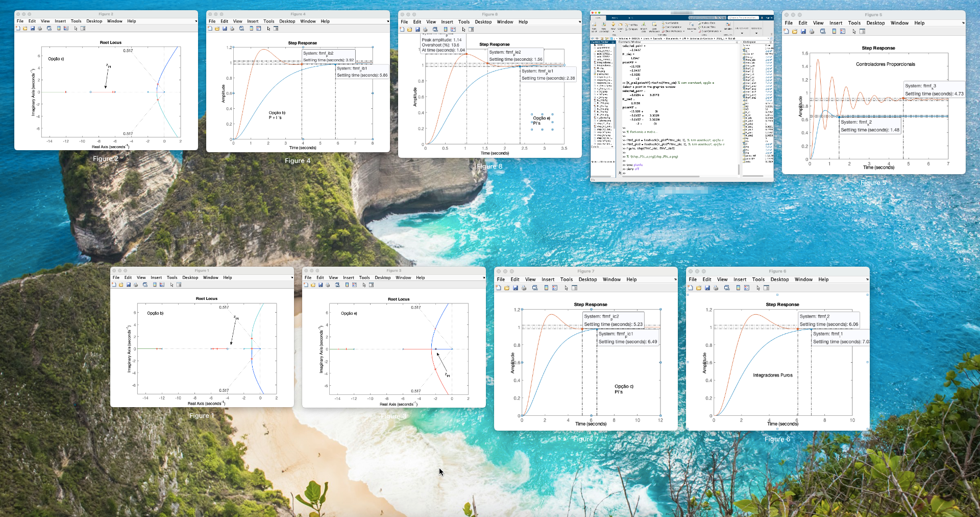This screenshot has height=517, width=980.
Task: Select the Figure 6 window thumbnail label
Action: [777, 439]
